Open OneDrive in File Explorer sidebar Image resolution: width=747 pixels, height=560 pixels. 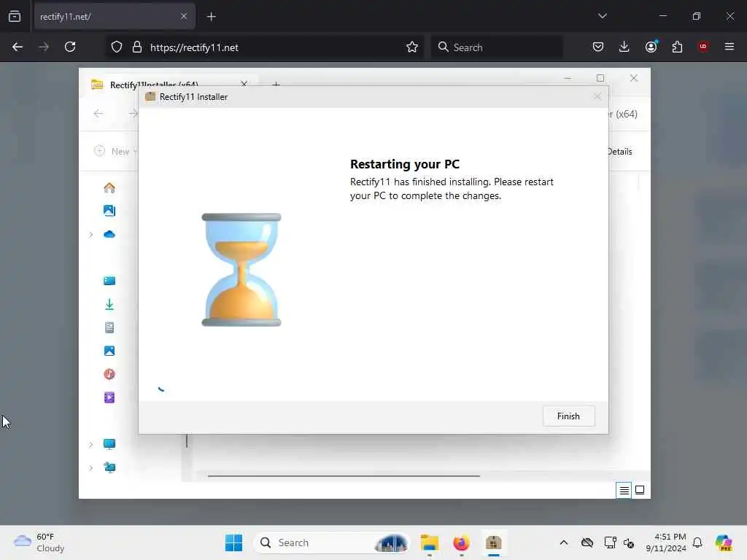coord(109,234)
